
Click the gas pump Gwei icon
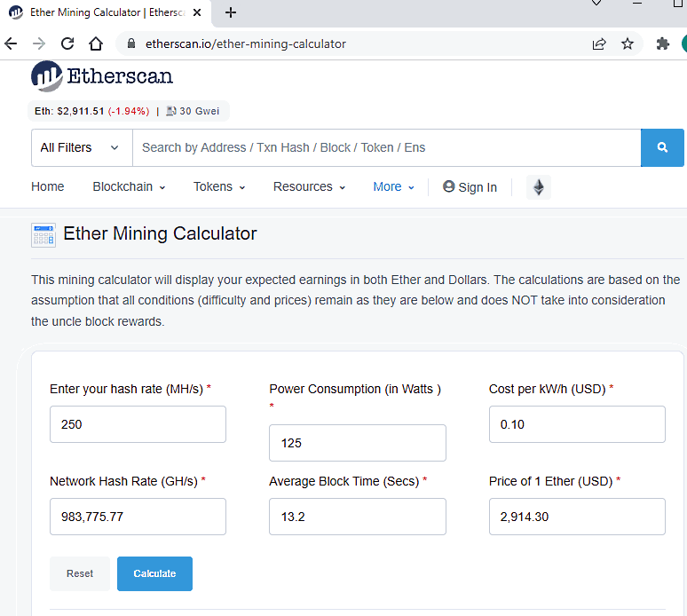coord(171,111)
